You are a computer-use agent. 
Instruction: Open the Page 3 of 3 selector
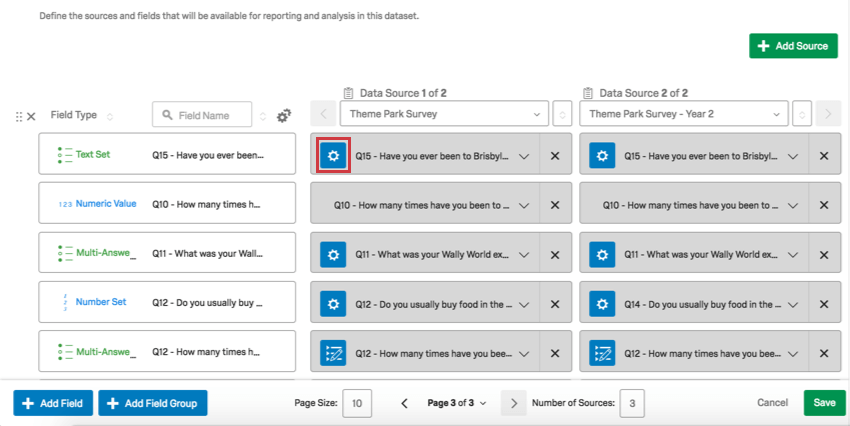pos(457,403)
